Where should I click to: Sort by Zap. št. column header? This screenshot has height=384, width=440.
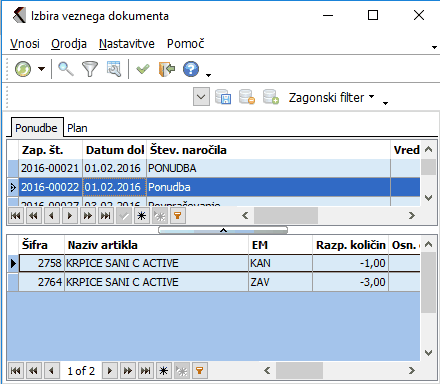pos(50,150)
